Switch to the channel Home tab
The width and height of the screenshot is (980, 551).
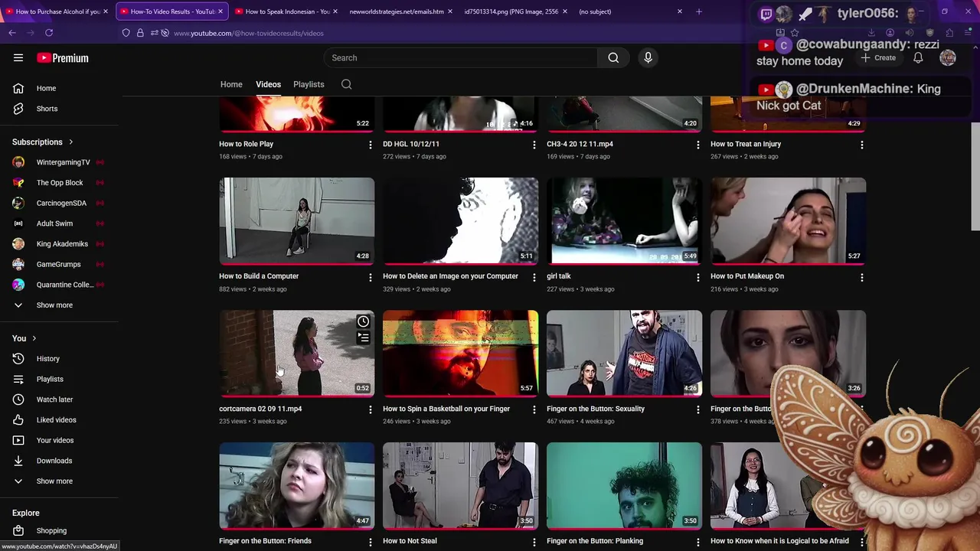[231, 84]
